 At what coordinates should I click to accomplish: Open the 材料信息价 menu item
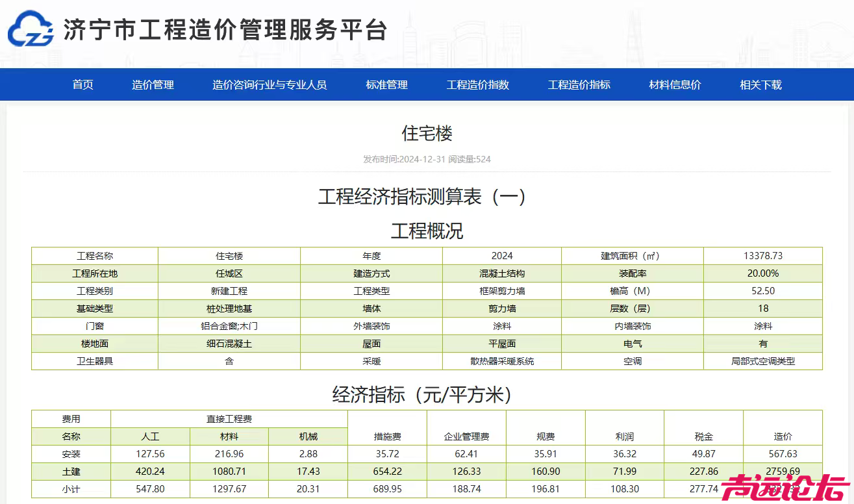(x=675, y=85)
